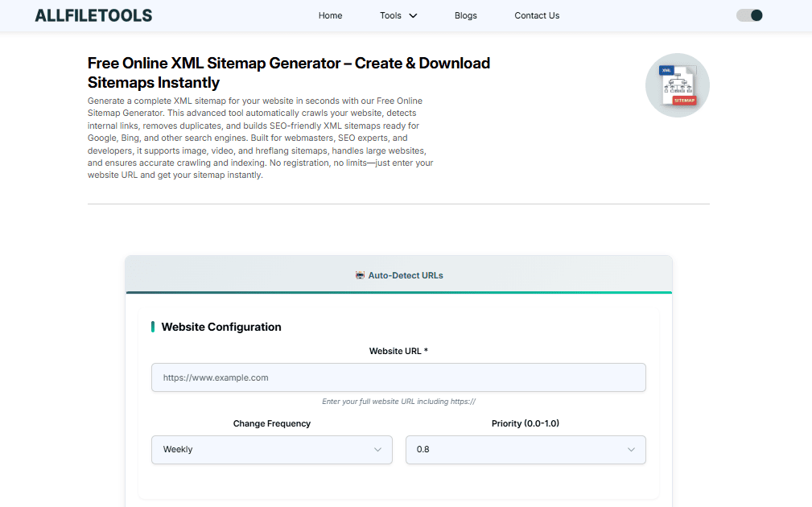This screenshot has height=507, width=812.
Task: Click the small icon beside Auto-Detect URLs
Action: (360, 275)
